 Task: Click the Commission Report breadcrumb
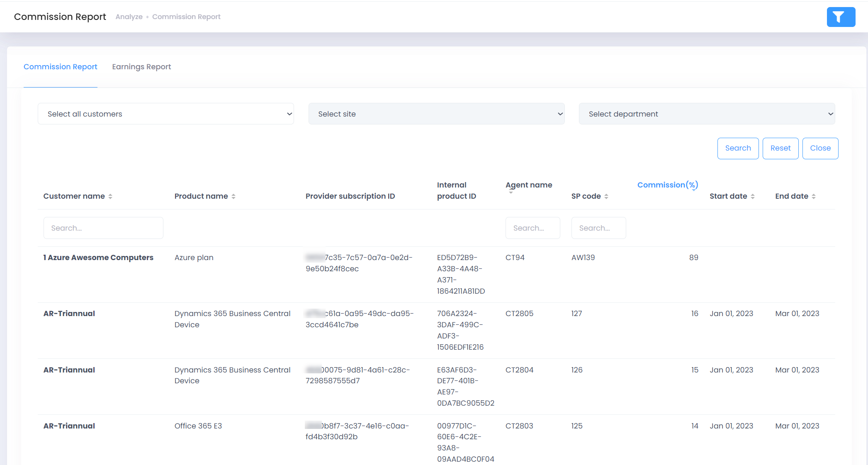(186, 17)
